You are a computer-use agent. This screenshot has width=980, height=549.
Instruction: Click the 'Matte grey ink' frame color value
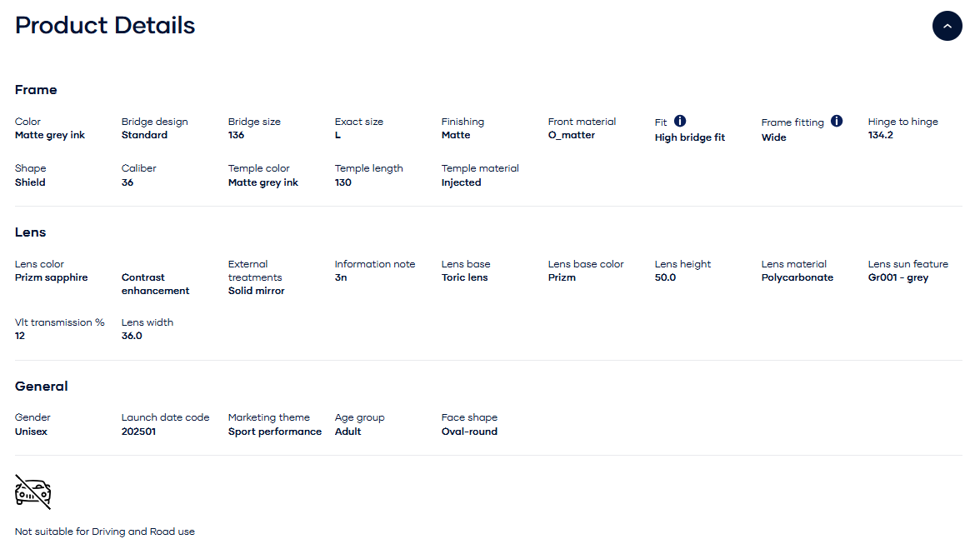point(50,135)
